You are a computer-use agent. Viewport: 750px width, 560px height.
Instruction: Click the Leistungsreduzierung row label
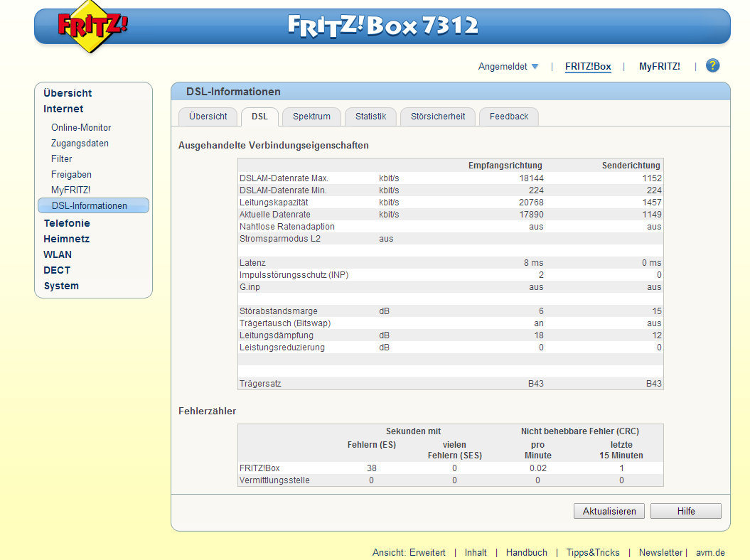tap(282, 348)
